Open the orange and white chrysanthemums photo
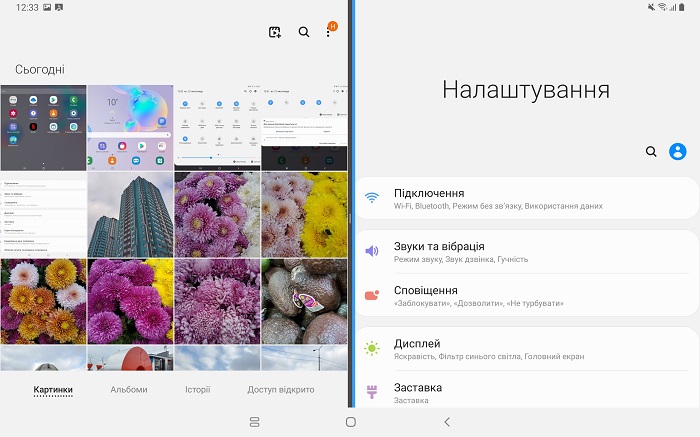 tap(43, 301)
